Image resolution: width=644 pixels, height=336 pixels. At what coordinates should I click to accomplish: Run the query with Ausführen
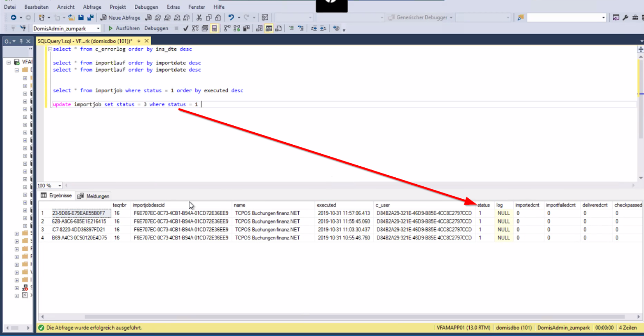(x=124, y=28)
